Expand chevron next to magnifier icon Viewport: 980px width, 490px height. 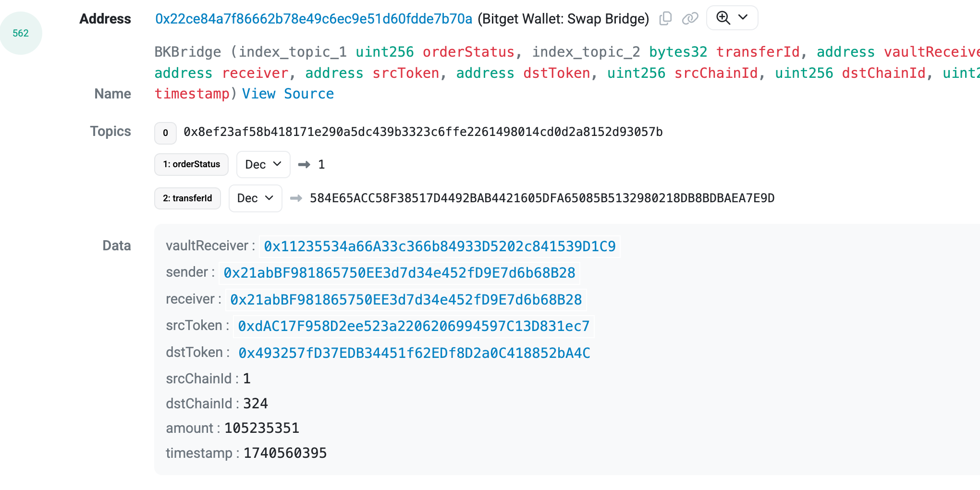(743, 18)
